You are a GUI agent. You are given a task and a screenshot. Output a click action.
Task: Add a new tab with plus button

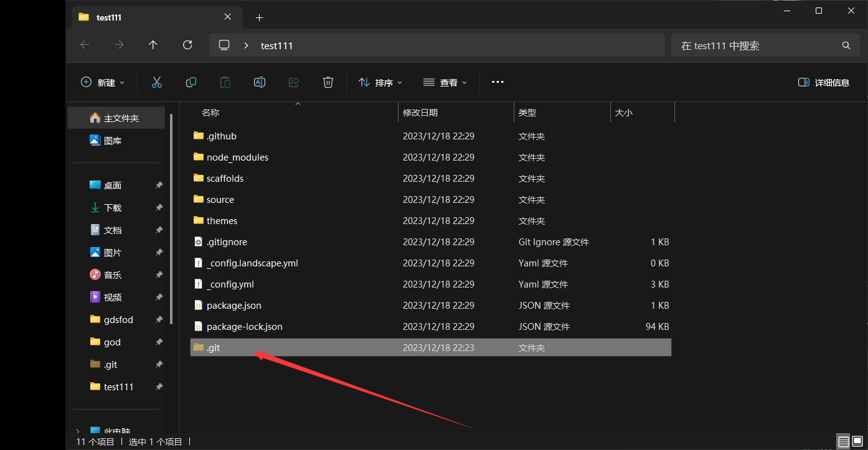click(260, 17)
